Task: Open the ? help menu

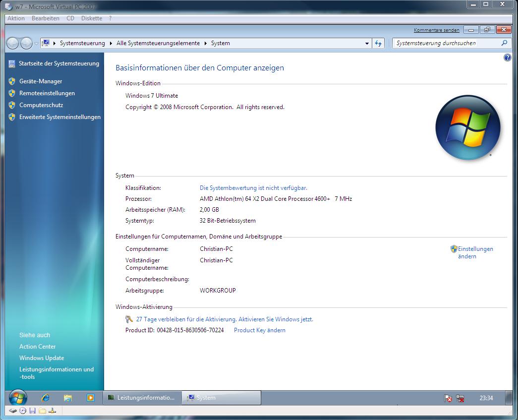Action: [x=111, y=18]
